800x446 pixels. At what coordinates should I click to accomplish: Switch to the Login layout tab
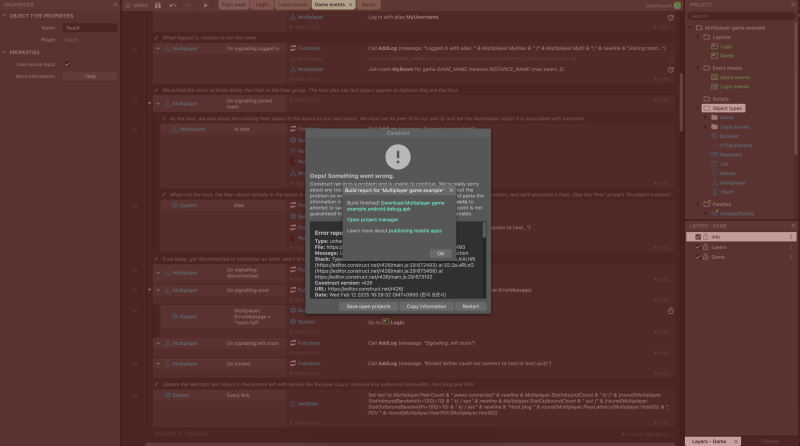pos(262,5)
